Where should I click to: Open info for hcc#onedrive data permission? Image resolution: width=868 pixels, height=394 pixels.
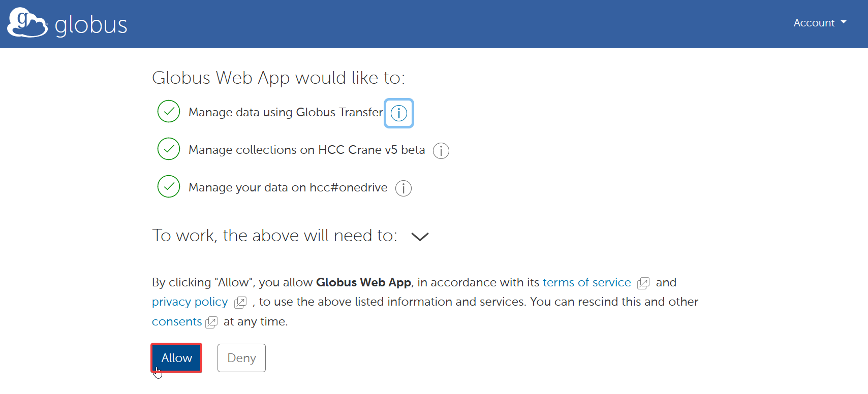pyautogui.click(x=404, y=188)
